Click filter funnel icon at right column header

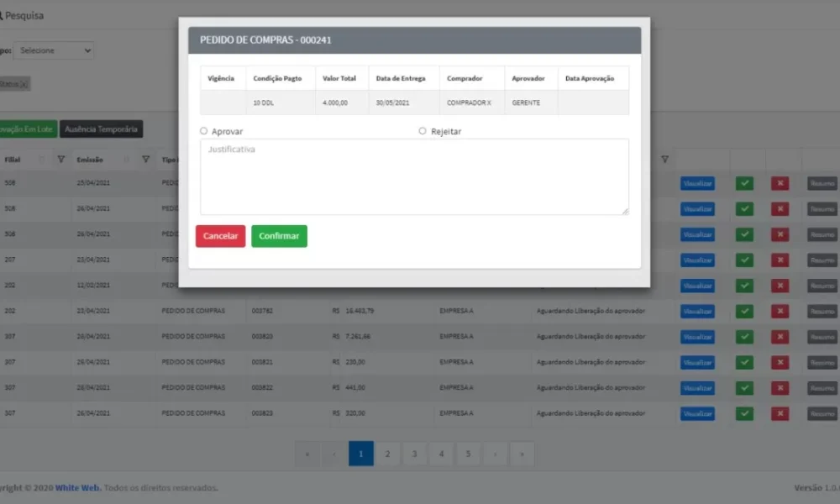tap(664, 159)
